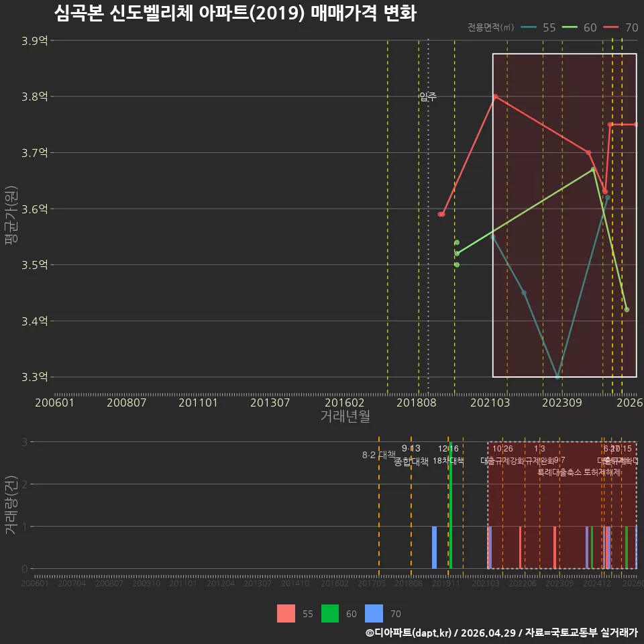Click the volume chart 201410 x-axis label
The height and width of the screenshot is (644, 644).
tap(295, 583)
